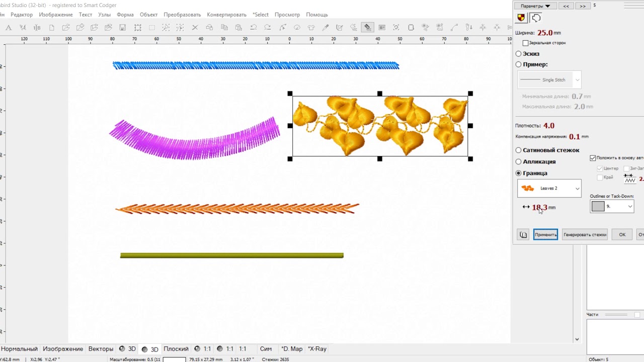The image size is (644, 362).
Task: Open the Leaves 2 border pattern dropdown
Action: coord(549,189)
